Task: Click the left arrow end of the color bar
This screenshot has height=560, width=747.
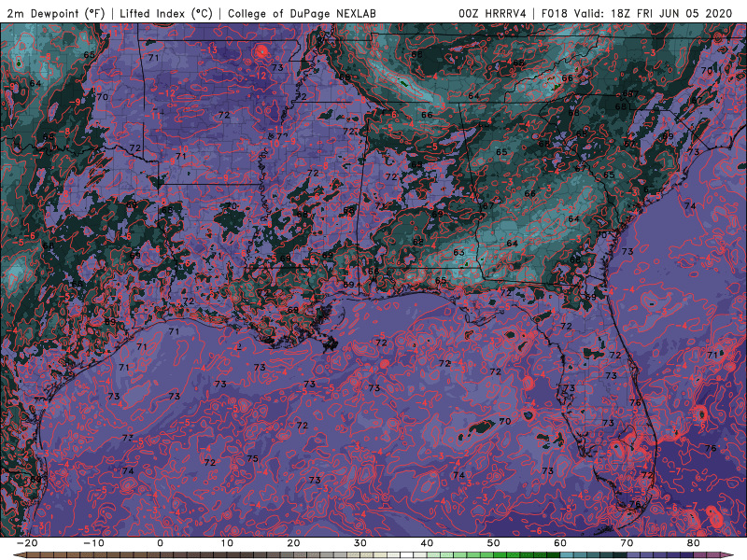Action: coord(20,555)
